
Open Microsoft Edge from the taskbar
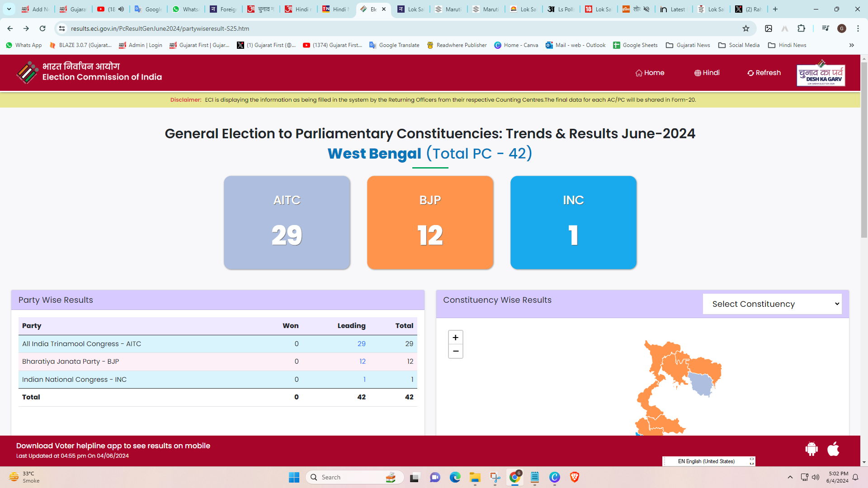pos(455,477)
